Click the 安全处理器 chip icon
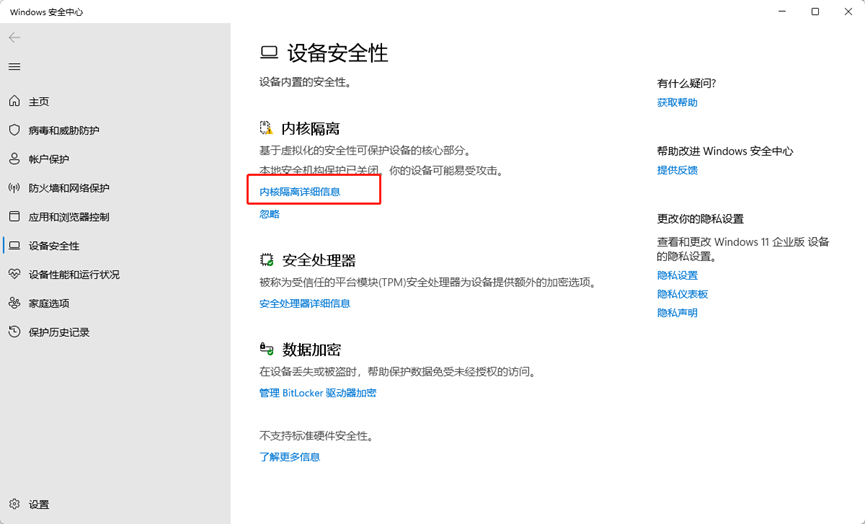 pos(266,260)
